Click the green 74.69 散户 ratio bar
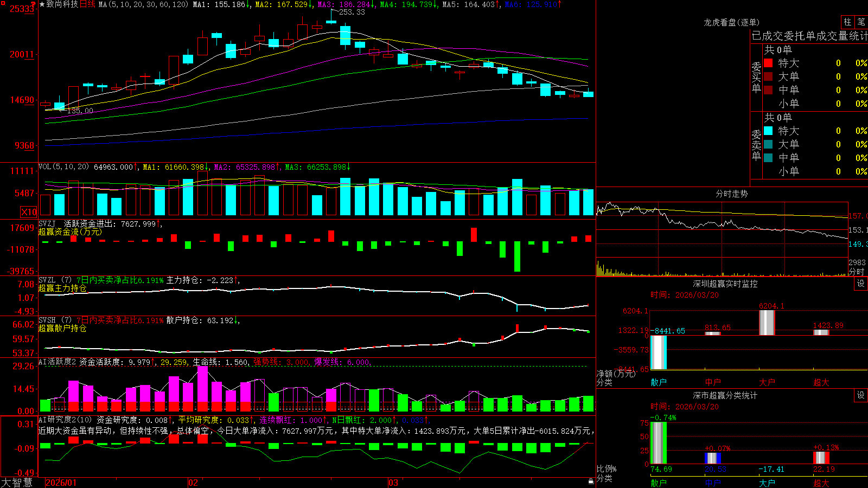This screenshot has height=488, width=868. coord(659,442)
